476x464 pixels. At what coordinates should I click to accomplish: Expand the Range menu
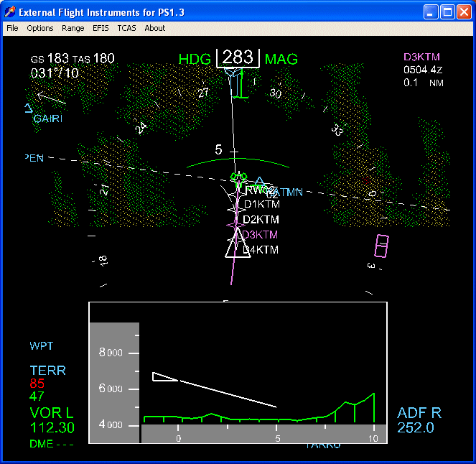click(73, 28)
